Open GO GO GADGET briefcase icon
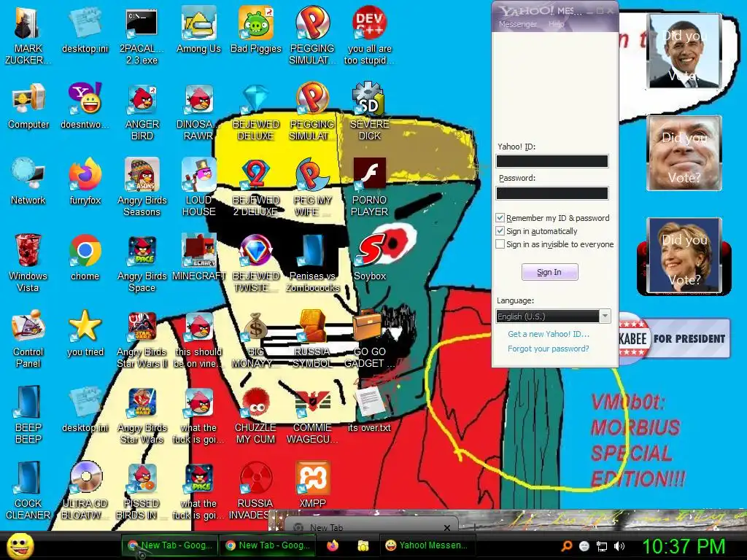Screen dimensions: 747x560 [369, 339]
